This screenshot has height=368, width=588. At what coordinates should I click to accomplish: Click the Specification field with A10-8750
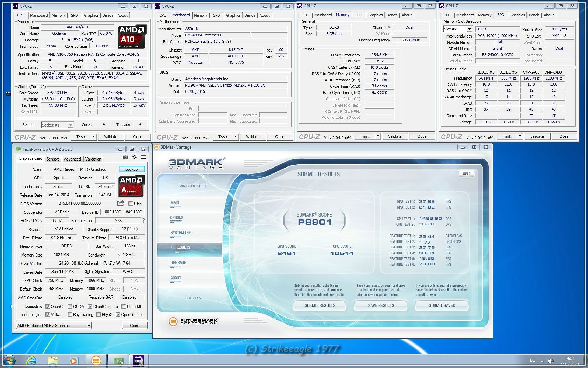(x=94, y=55)
